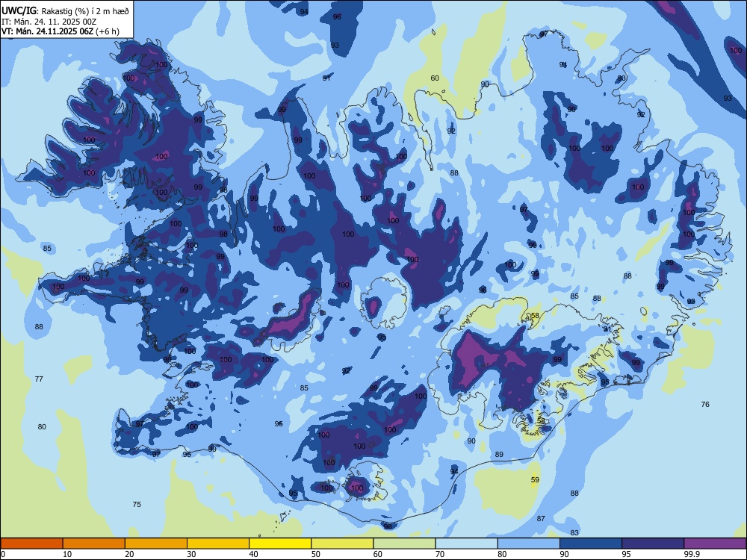Click the legend tick label 50
Viewport: 747px width, 560px height.
[316, 554]
